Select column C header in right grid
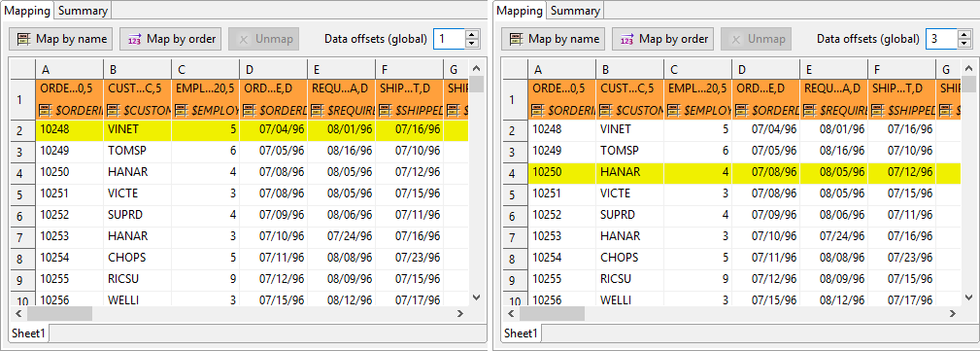Viewport: 980px width, 351px height. coord(698,69)
